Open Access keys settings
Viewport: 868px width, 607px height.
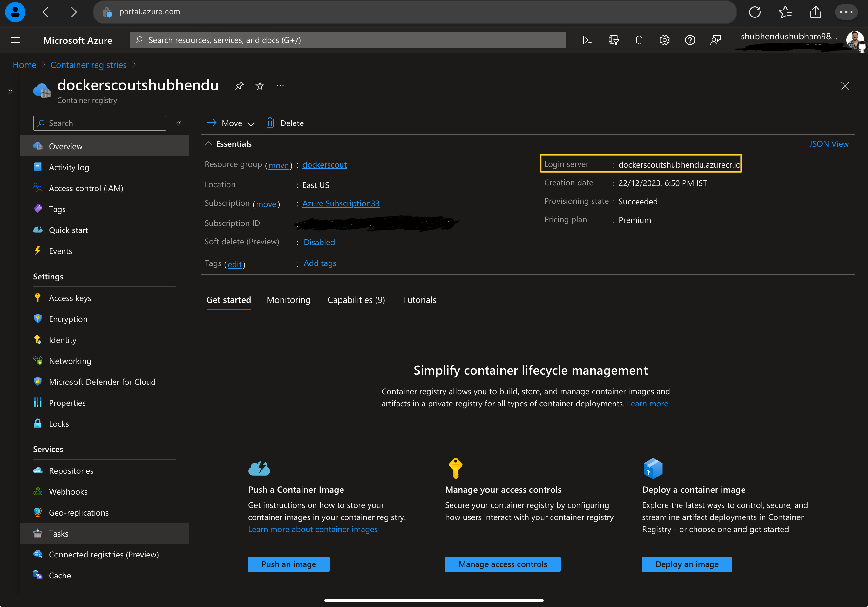[x=104, y=298]
